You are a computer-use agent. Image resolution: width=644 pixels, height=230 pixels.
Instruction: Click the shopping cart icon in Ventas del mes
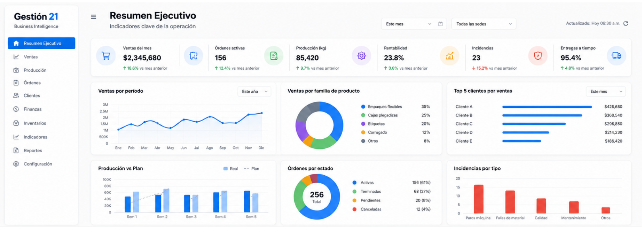[105, 56]
